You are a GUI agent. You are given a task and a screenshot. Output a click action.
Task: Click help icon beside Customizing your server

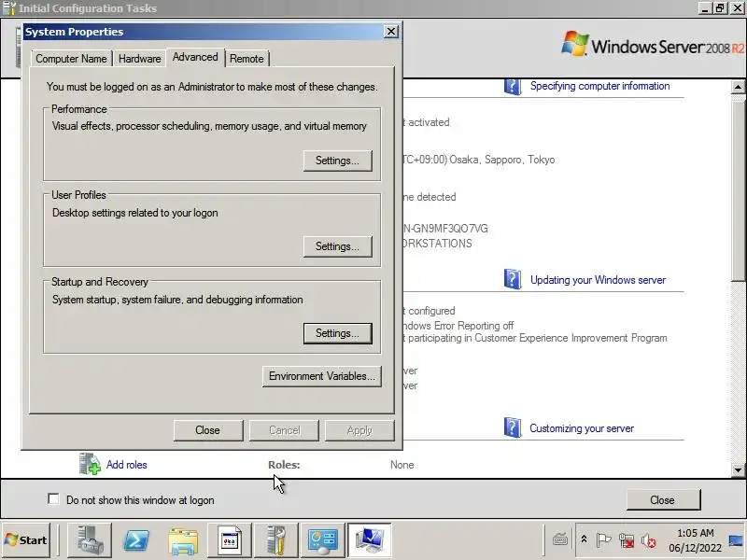(512, 427)
